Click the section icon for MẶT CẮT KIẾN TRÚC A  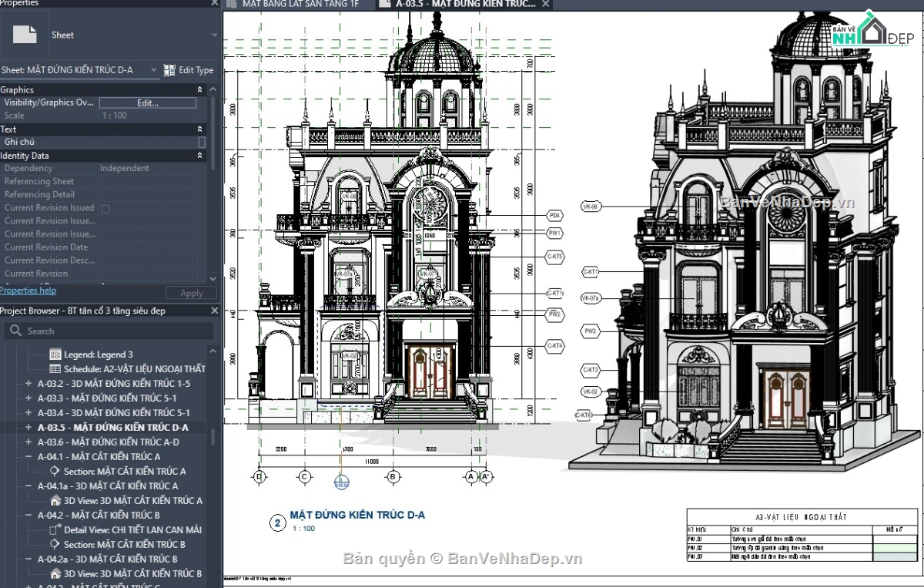pyautogui.click(x=55, y=471)
